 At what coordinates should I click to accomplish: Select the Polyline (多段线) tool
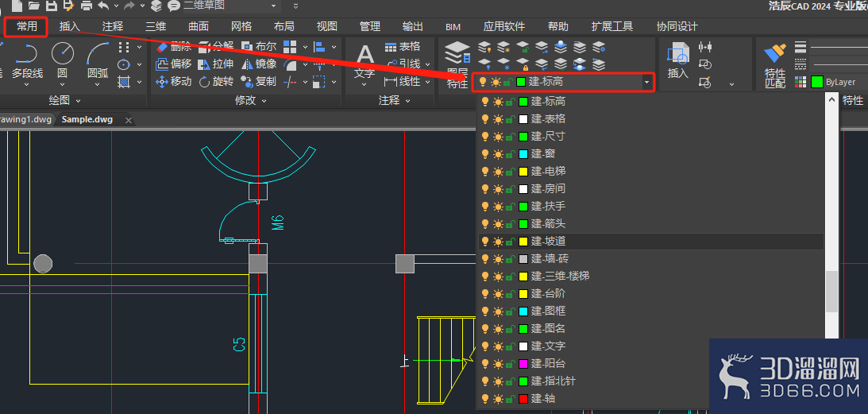(x=27, y=61)
